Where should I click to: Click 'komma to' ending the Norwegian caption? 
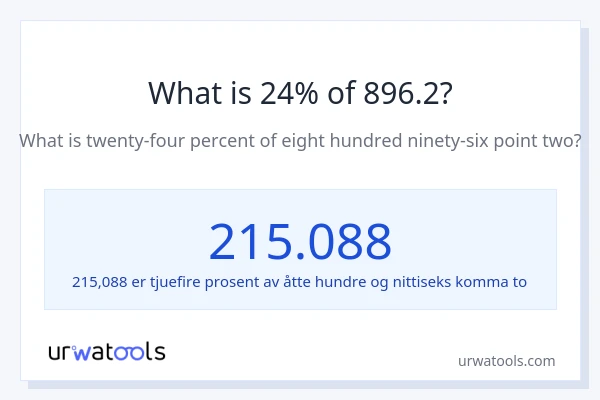tap(499, 282)
